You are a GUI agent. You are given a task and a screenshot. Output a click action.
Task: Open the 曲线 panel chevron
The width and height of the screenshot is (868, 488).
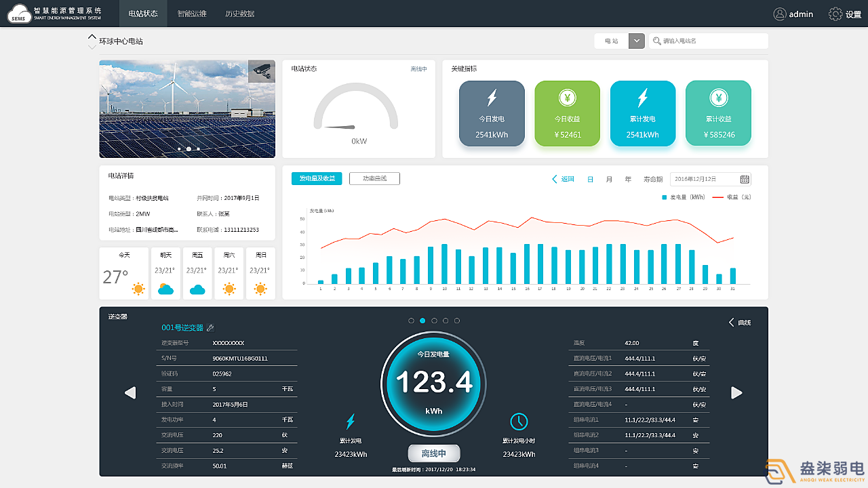coord(732,323)
